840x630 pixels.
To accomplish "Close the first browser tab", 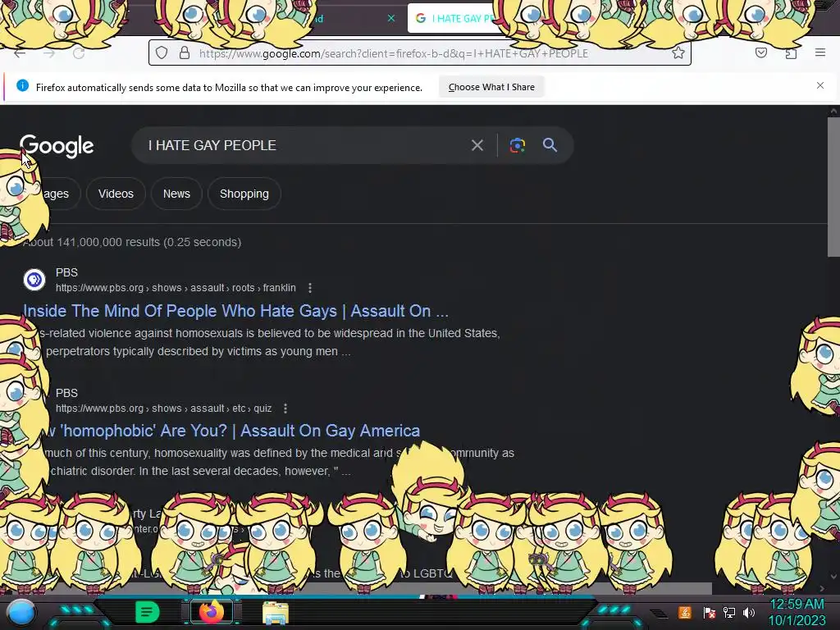I will click(x=391, y=18).
